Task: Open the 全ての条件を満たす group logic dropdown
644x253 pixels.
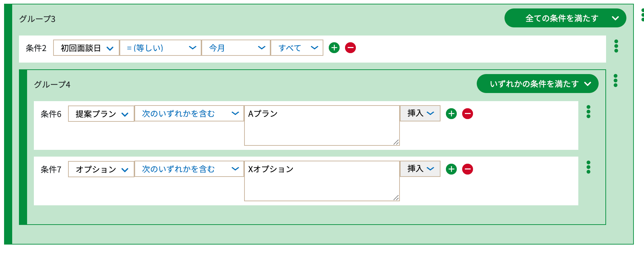Action: (x=565, y=18)
